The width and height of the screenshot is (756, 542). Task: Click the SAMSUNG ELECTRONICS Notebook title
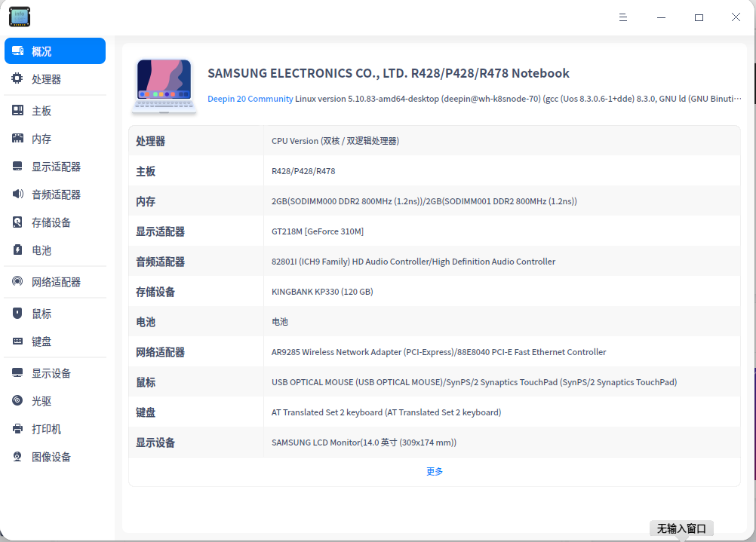(x=388, y=73)
